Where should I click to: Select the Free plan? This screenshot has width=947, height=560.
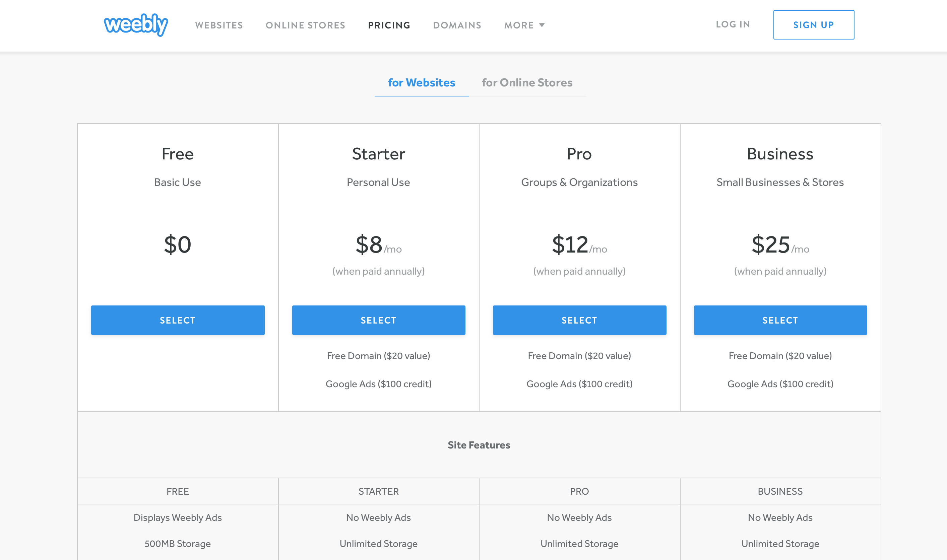(178, 320)
